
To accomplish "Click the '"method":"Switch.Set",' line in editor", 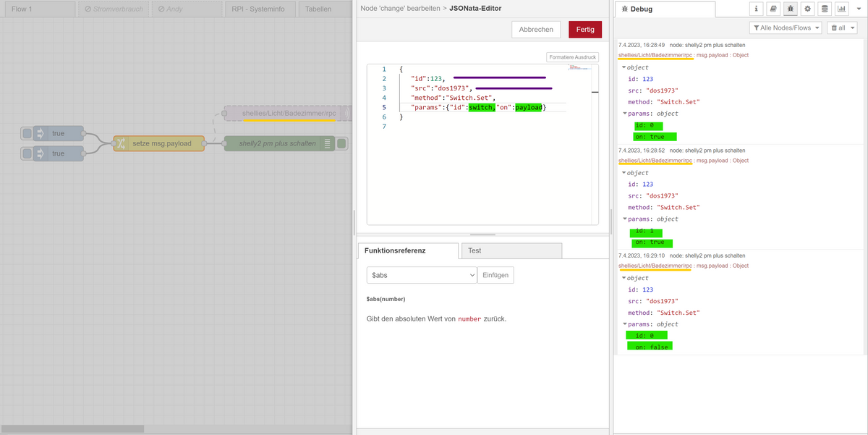I will (452, 98).
